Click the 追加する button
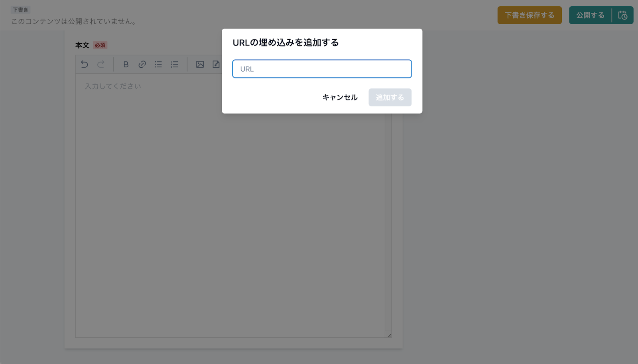The image size is (638, 364). pos(390,97)
